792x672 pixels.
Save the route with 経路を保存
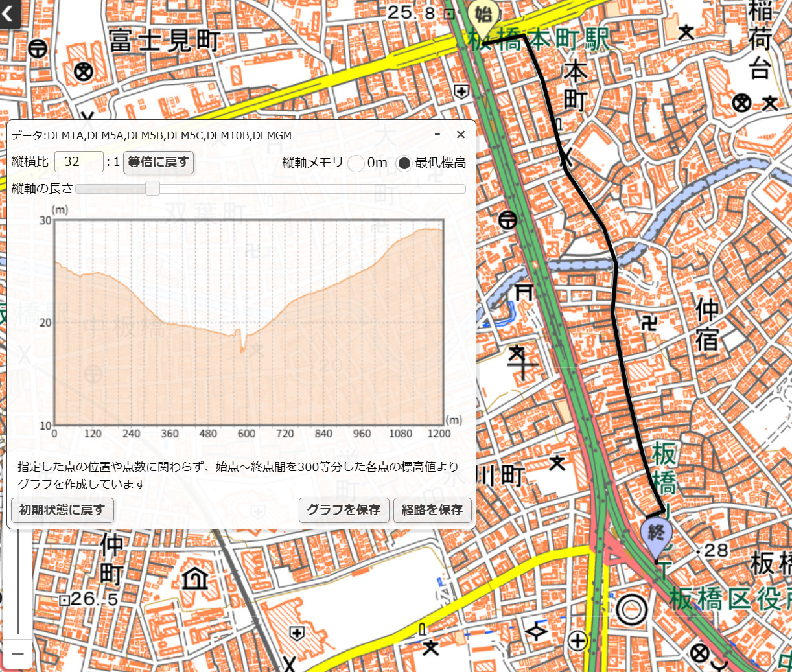click(x=432, y=510)
